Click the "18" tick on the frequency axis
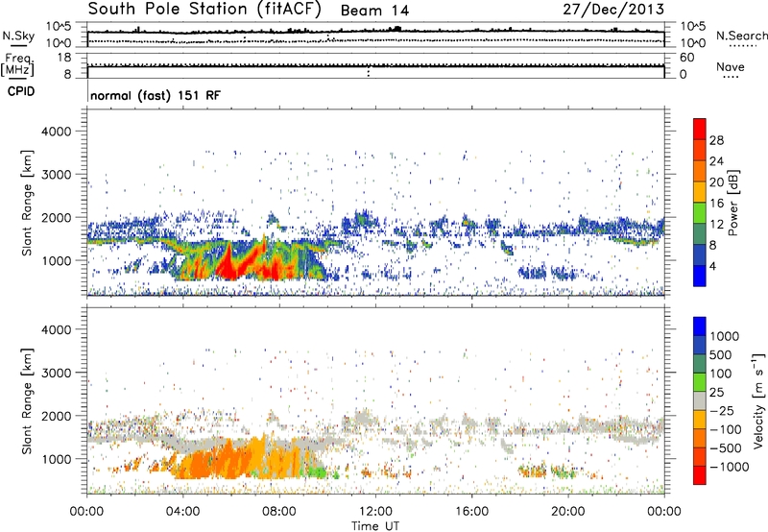The width and height of the screenshot is (768, 532). pos(64,58)
